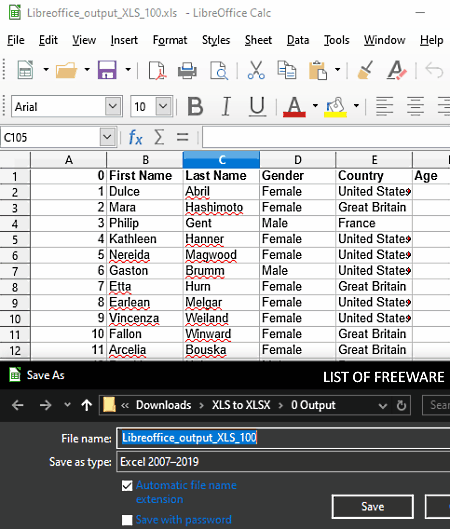Open New document dropdown arrow
This screenshot has width=450, height=529.
[46, 70]
